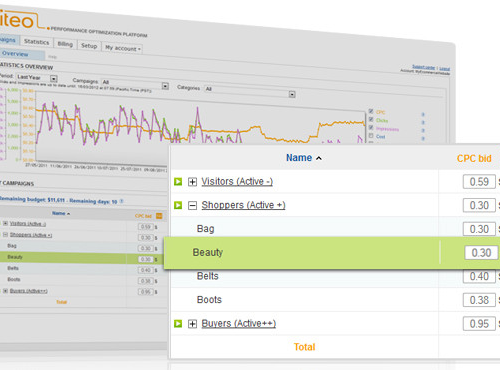
Task: Click the help icon beside Clicks checkbox
Action: pos(423,122)
